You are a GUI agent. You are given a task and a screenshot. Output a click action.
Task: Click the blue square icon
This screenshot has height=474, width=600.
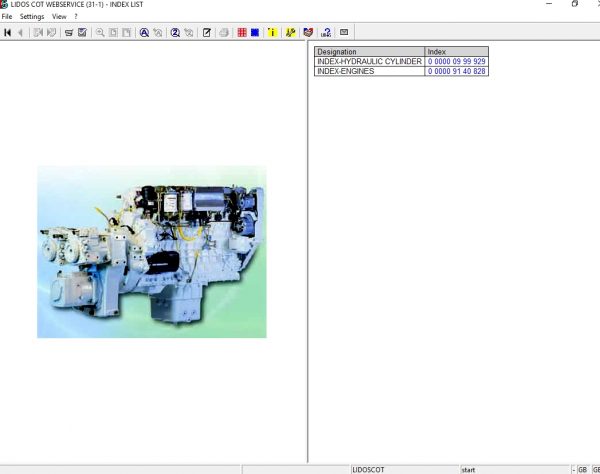tap(255, 33)
